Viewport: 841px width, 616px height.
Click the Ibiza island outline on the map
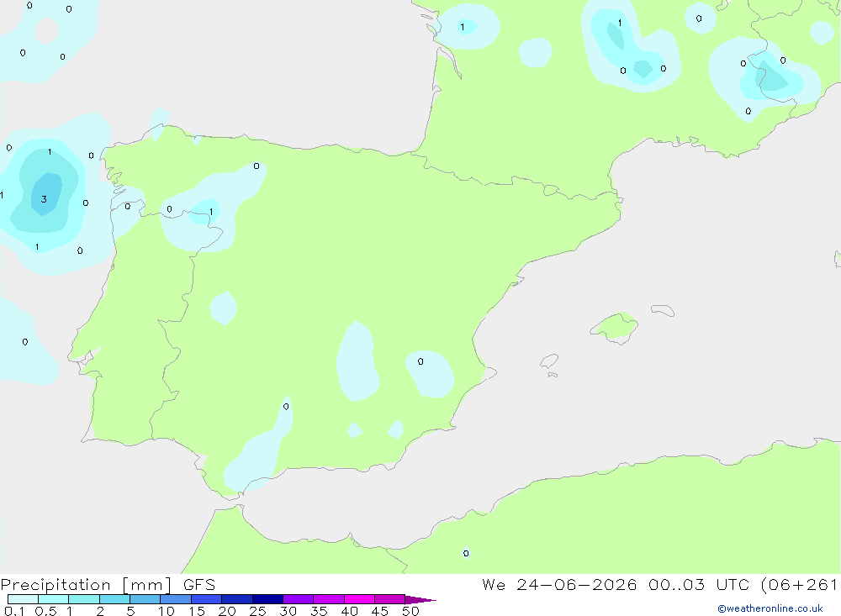549,361
